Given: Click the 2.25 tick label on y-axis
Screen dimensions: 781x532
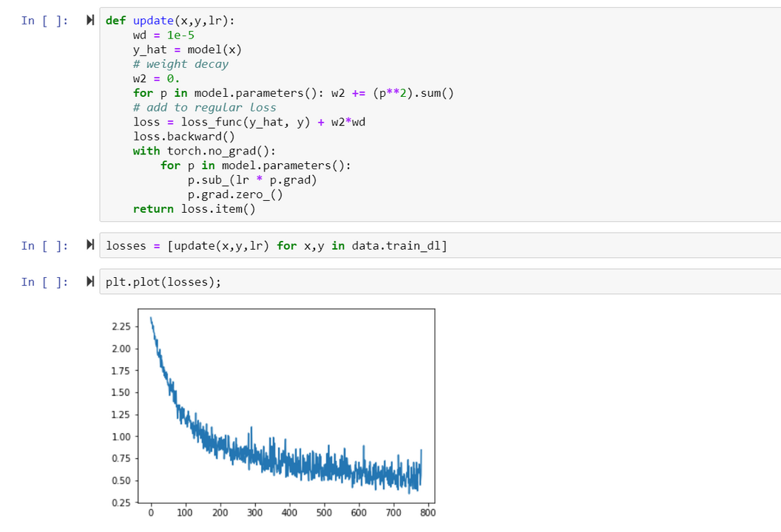Looking at the screenshot, I should pyautogui.click(x=120, y=327).
